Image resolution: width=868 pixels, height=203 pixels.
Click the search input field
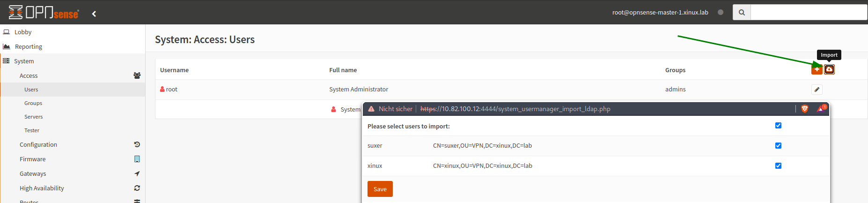tap(809, 13)
